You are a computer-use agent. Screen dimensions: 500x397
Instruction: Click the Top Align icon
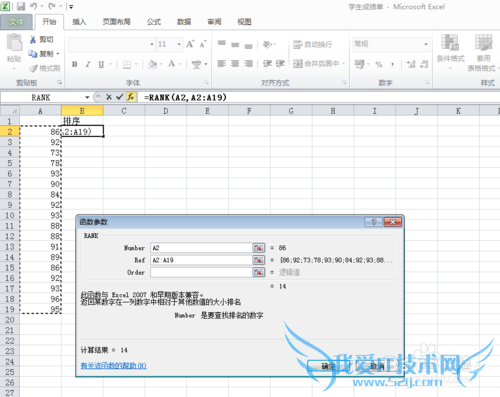tap(222, 44)
